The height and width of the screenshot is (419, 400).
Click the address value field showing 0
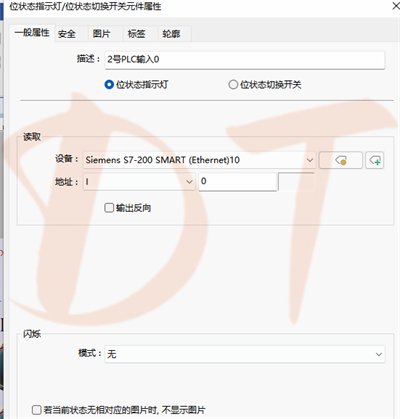pos(238,182)
